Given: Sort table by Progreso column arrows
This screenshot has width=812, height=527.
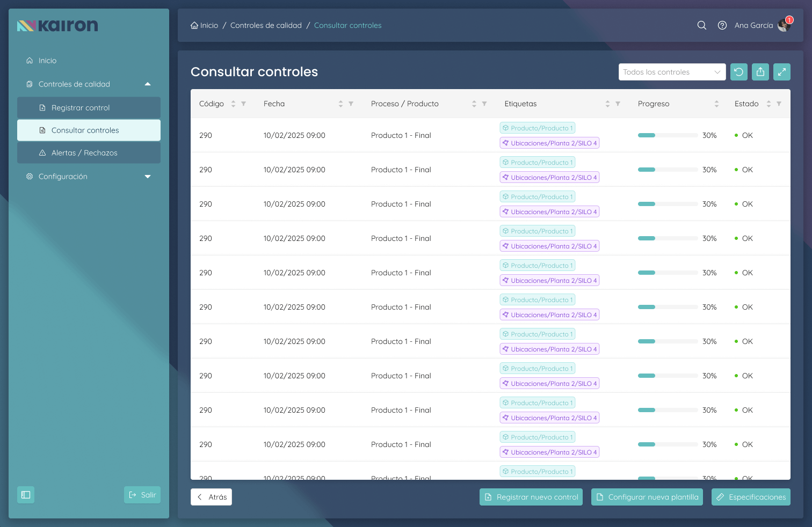Looking at the screenshot, I should click(716, 104).
